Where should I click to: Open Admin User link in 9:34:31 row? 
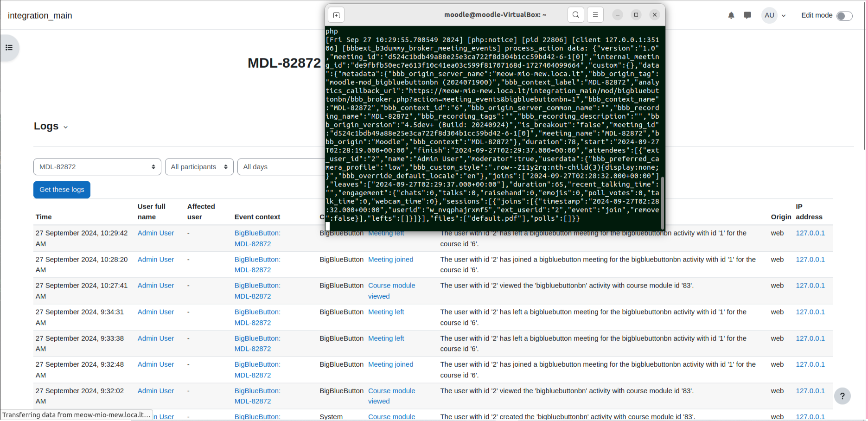click(156, 312)
